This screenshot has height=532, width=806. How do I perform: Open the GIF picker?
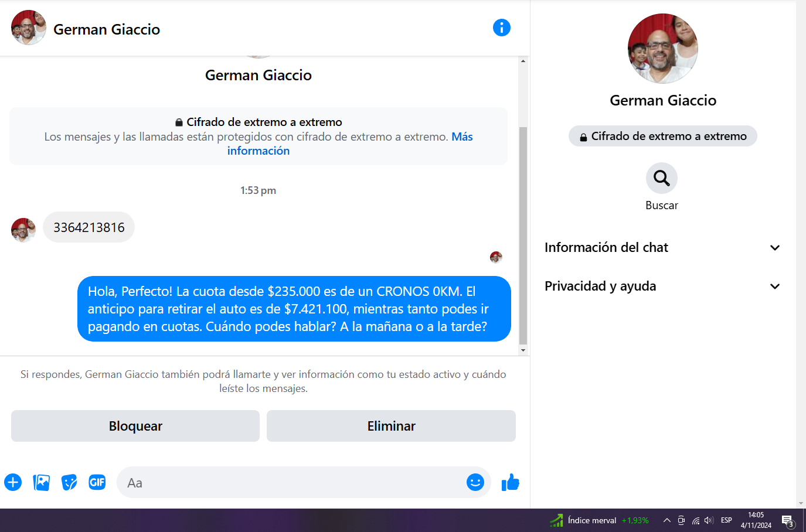97,482
